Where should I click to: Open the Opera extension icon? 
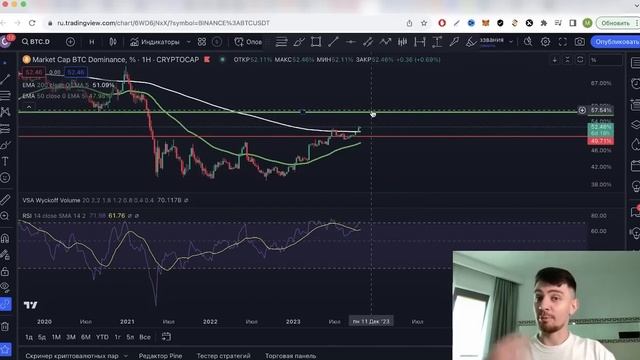click(442, 23)
